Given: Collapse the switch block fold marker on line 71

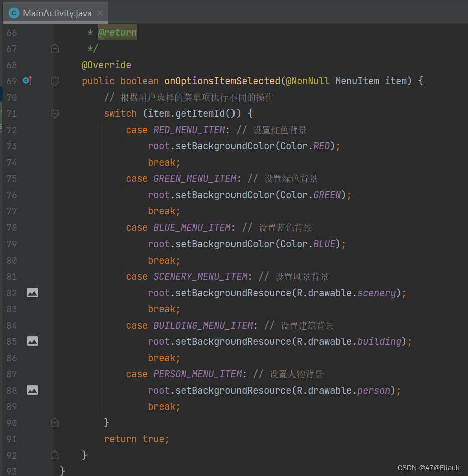Looking at the screenshot, I should (55, 114).
